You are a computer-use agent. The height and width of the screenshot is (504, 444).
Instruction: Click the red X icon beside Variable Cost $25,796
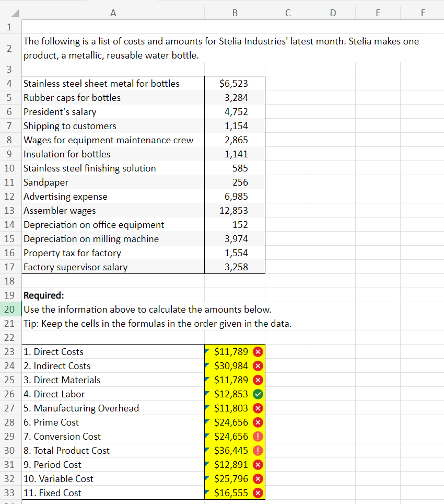tap(258, 479)
